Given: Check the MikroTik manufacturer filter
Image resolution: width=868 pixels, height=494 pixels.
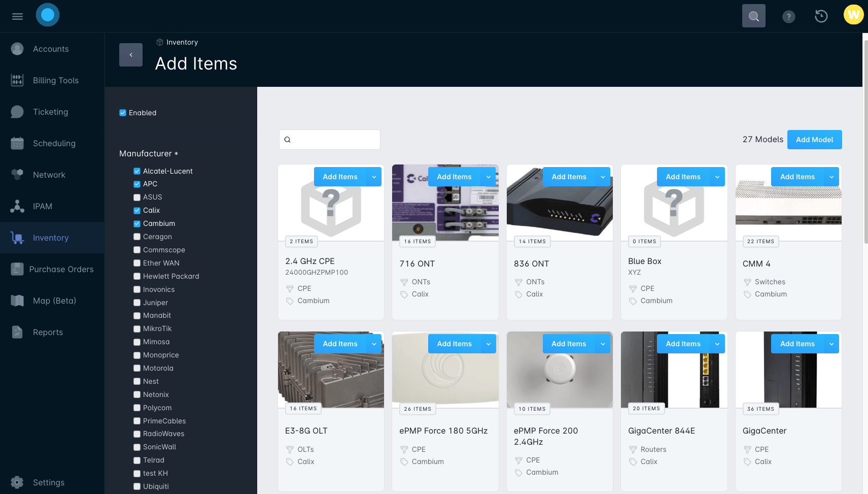Looking at the screenshot, I should click(x=137, y=328).
